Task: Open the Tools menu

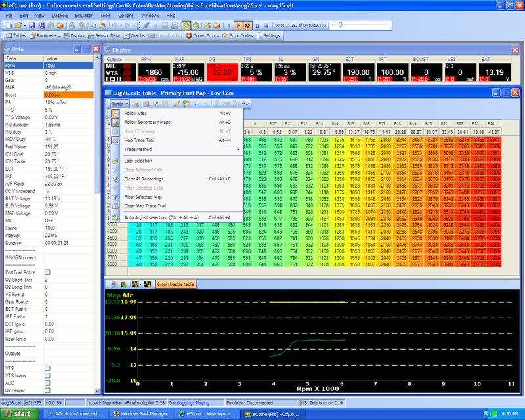Action: click(x=105, y=16)
